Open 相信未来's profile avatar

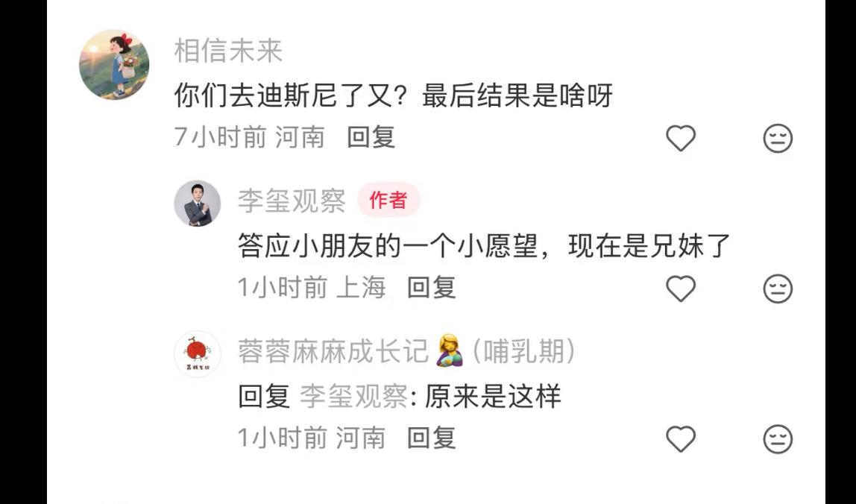coord(114,64)
